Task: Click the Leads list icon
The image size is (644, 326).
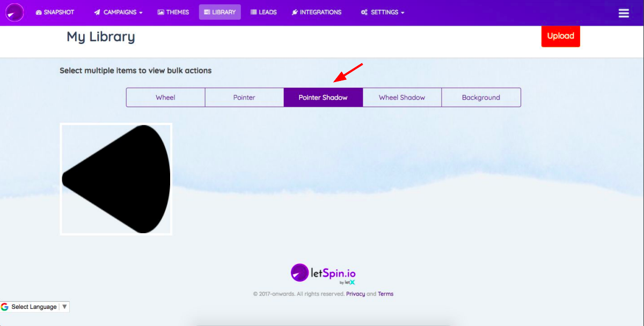Action: pyautogui.click(x=254, y=12)
